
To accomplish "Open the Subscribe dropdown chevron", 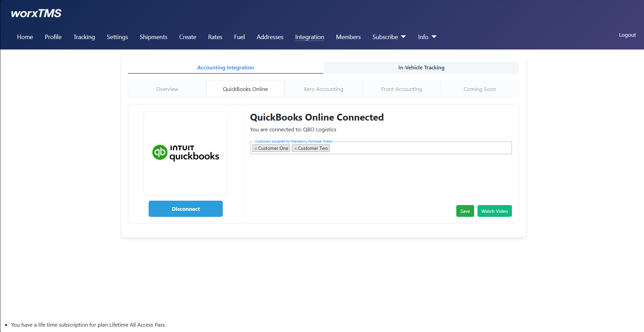I will (404, 37).
